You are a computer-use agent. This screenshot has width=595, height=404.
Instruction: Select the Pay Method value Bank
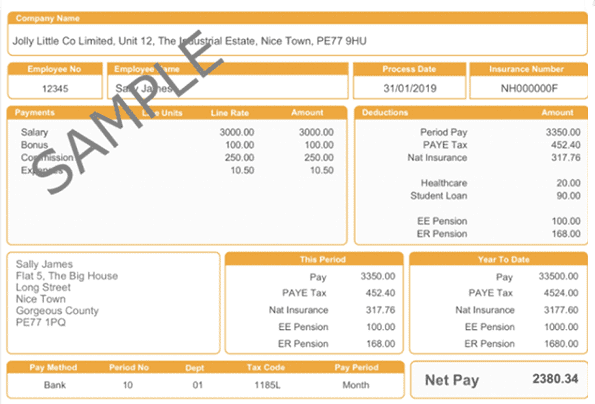click(x=55, y=385)
